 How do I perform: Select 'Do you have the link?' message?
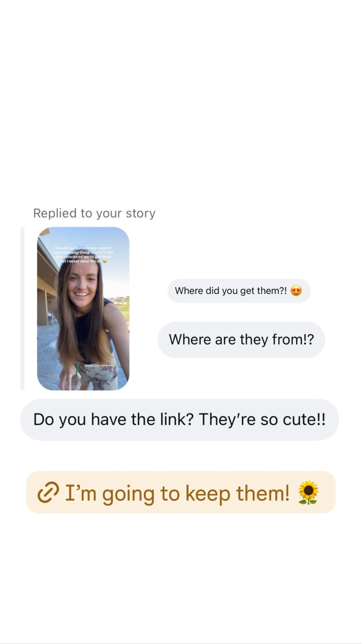click(x=179, y=419)
